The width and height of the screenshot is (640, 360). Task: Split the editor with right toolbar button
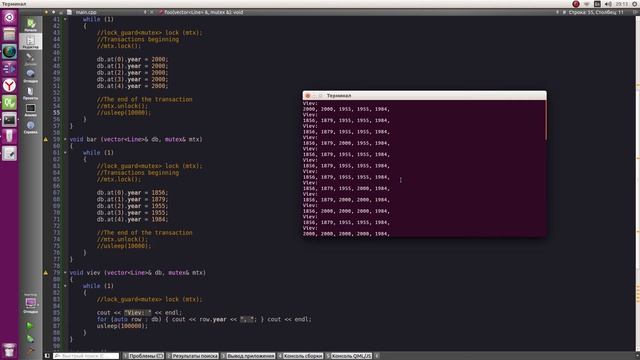635,12
